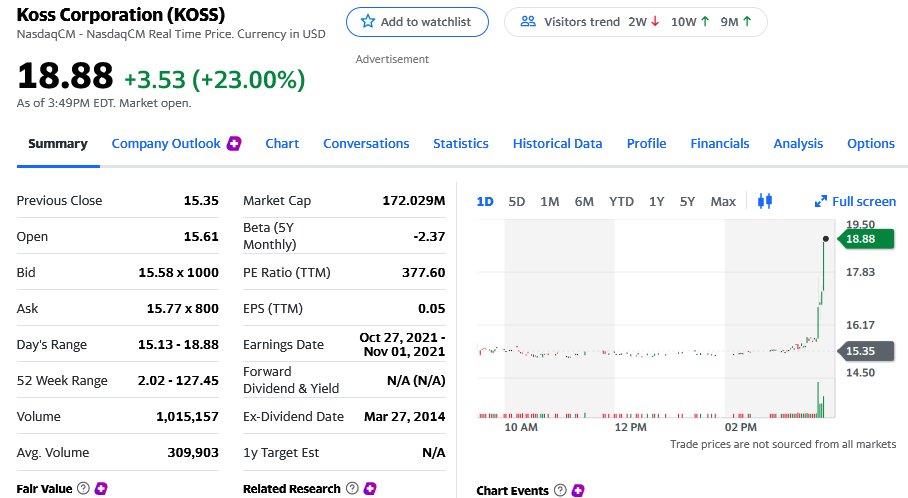Click the Beta value -2.37
Viewport: 908px width, 498px height.
[429, 236]
